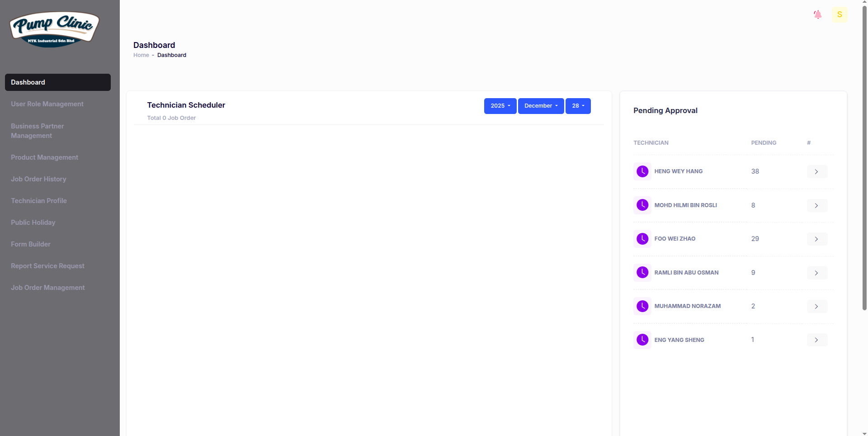Open the notification bell icon

[x=817, y=14]
